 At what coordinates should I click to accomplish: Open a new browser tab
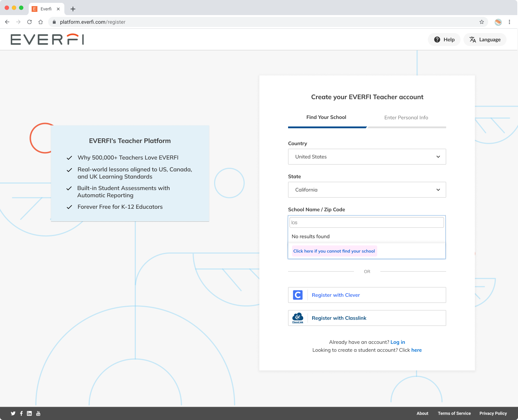click(x=73, y=9)
